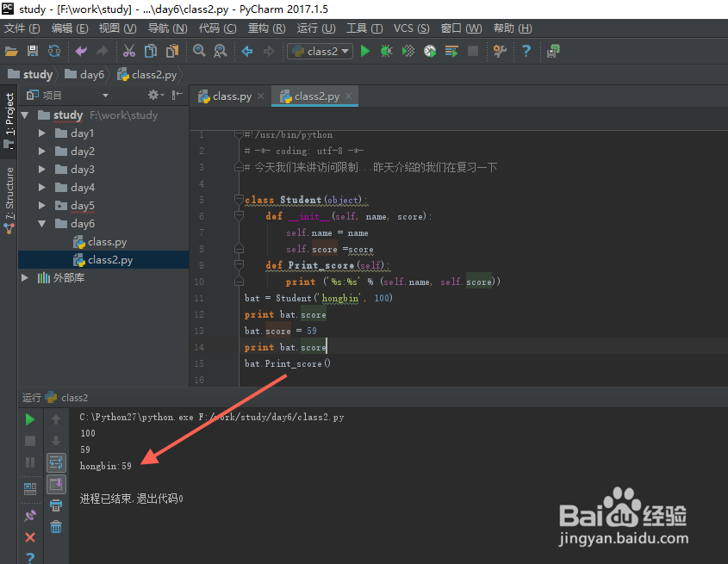Image resolution: width=728 pixels, height=564 pixels.
Task: Open the 代码 (C) menu
Action: [218, 28]
